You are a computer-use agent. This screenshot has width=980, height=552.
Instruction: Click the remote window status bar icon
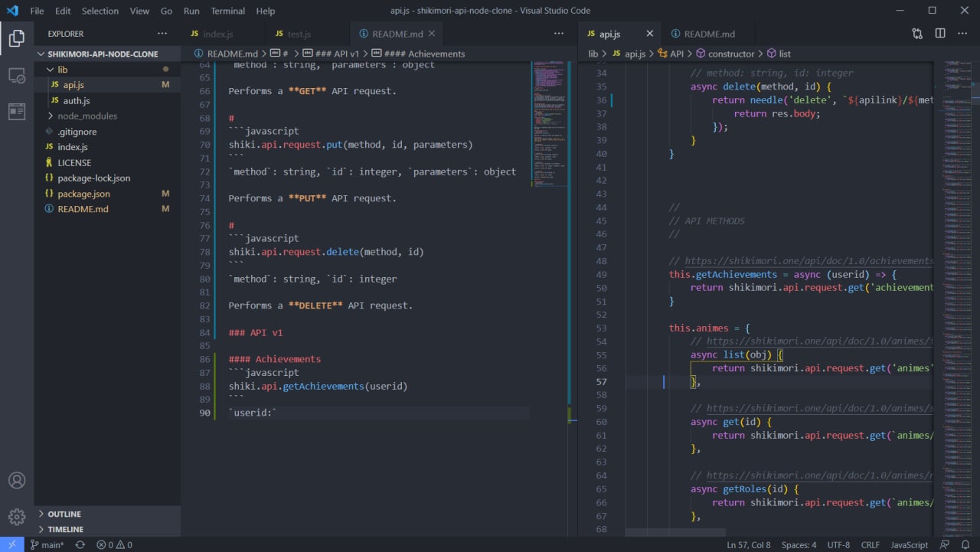tap(11, 545)
